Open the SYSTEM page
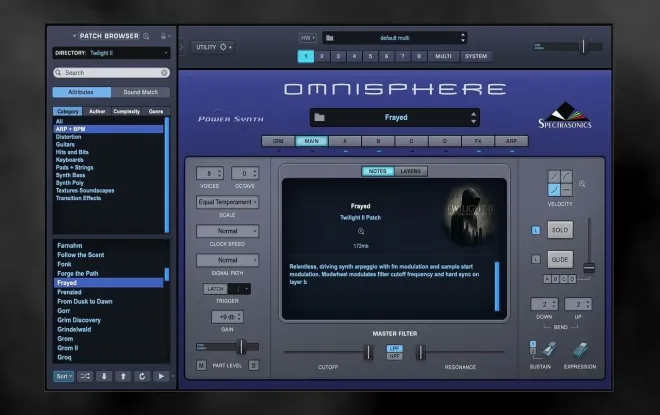Image resolution: width=660 pixels, height=415 pixels. 476,56
